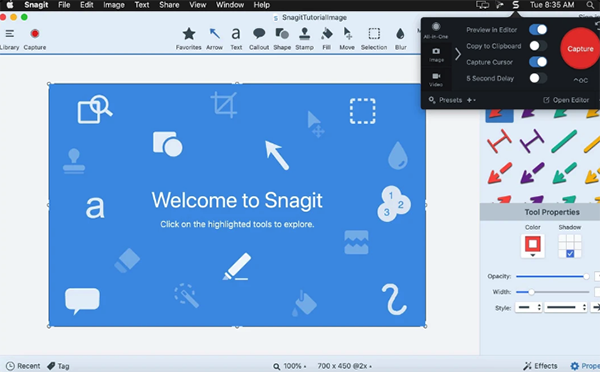Open the Library sidebar
Screen dimensions: 600x372
pyautogui.click(x=10, y=38)
